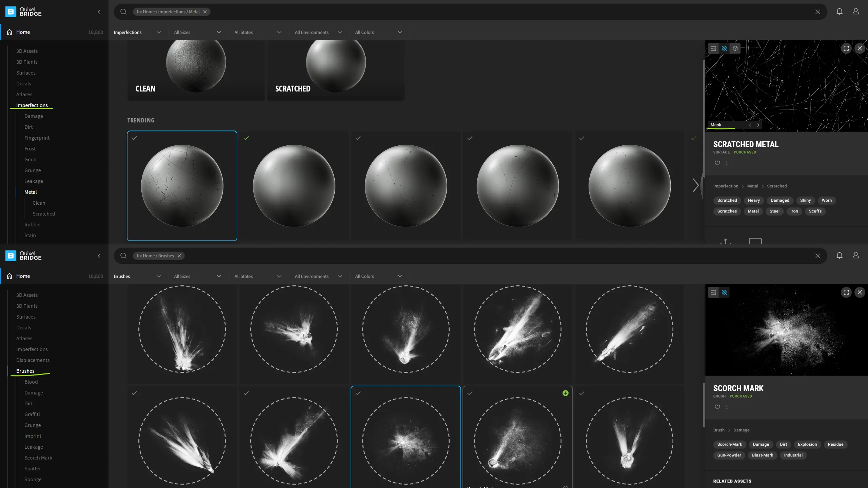Show next Trending assets with the right arrow
This screenshot has height=488, width=868.
coord(695,185)
